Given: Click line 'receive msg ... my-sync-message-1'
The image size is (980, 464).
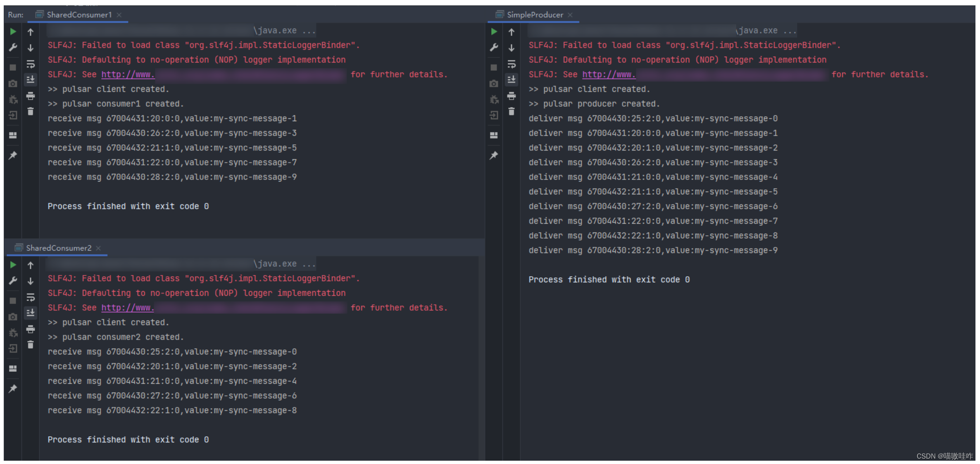Looking at the screenshot, I should coord(172,119).
